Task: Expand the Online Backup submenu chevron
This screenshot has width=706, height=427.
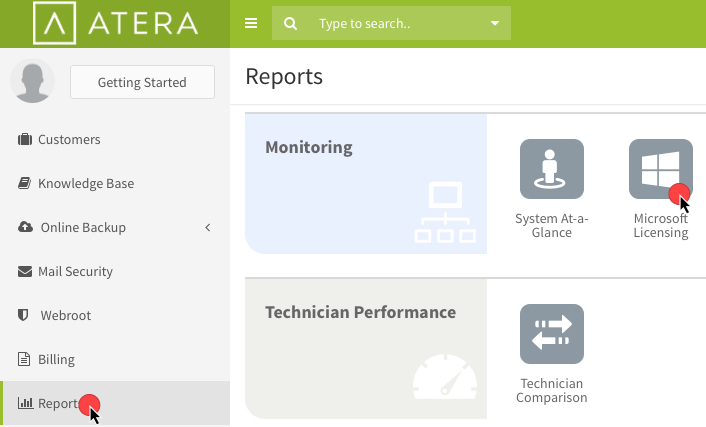Action: click(208, 227)
